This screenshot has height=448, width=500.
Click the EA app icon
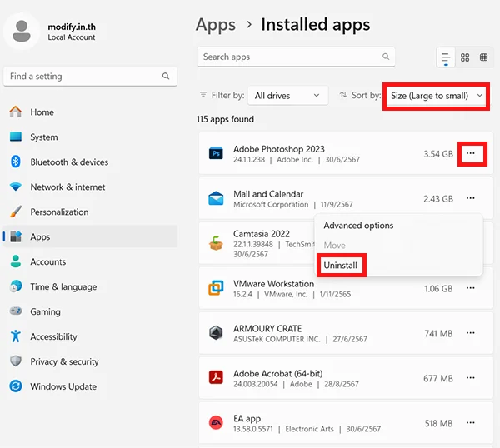216,422
